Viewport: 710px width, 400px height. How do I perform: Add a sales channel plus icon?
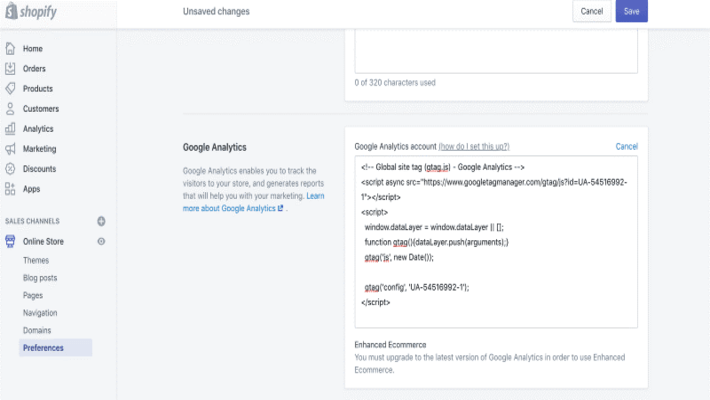[101, 221]
